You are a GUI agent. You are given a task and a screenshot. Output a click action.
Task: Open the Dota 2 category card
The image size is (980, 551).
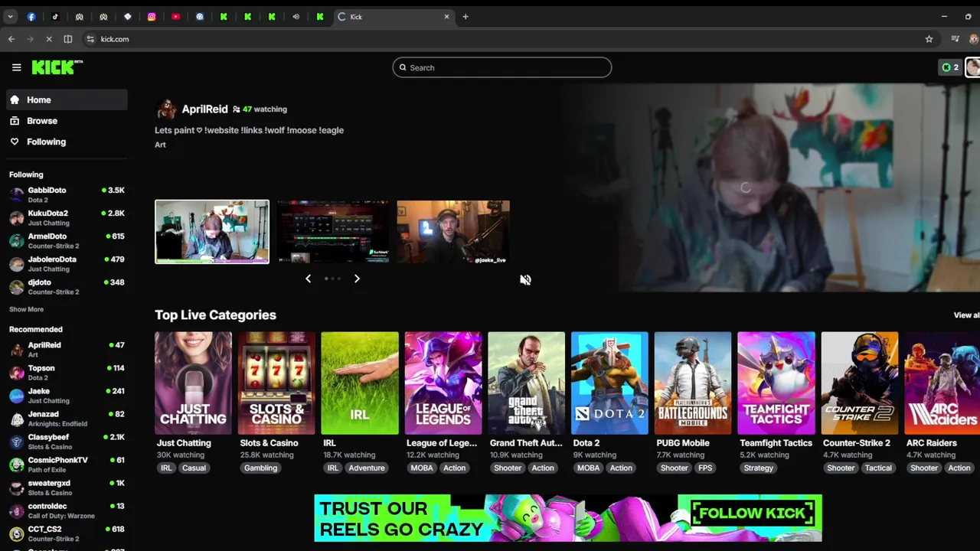click(x=609, y=383)
